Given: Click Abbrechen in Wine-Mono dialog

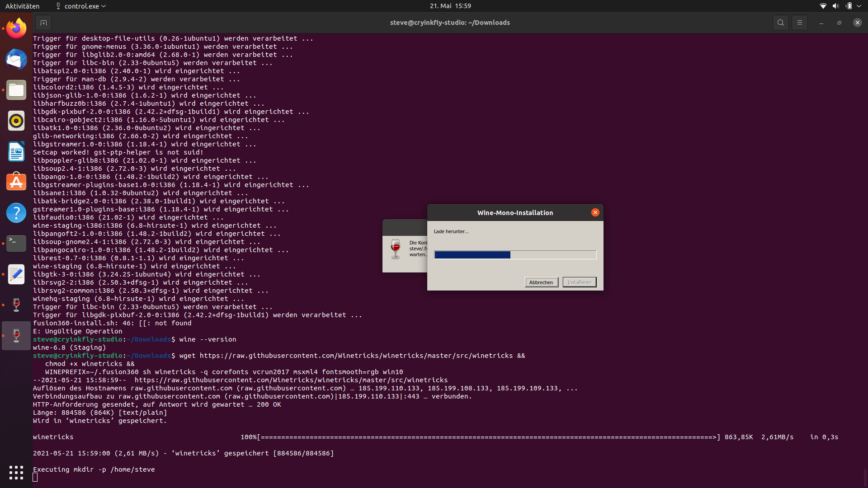Looking at the screenshot, I should click(x=541, y=282).
